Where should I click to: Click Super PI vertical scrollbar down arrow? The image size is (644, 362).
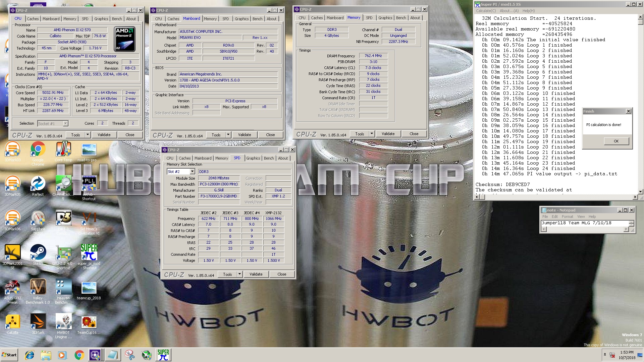click(641, 192)
